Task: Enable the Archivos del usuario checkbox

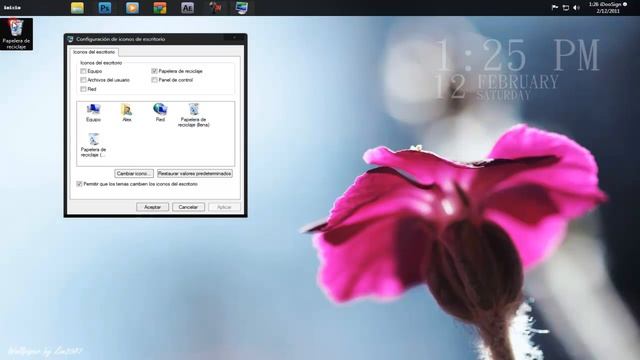Action: click(x=83, y=80)
